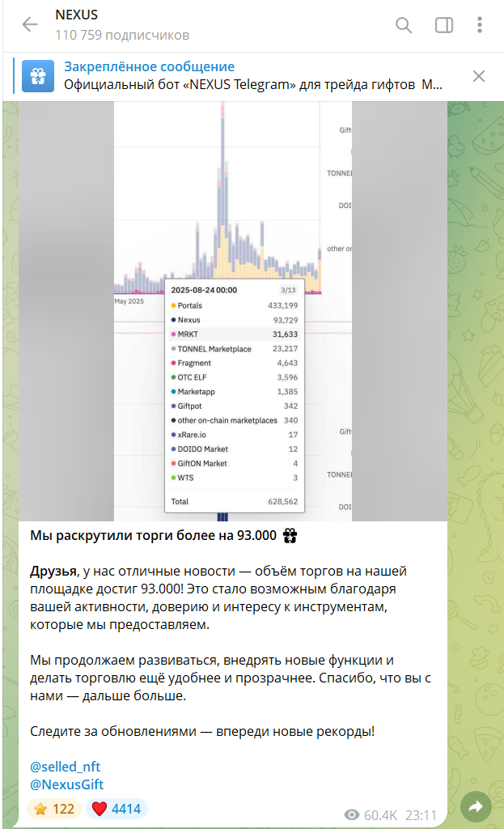
Task: Open search in the NEXUS channel
Action: point(404,25)
